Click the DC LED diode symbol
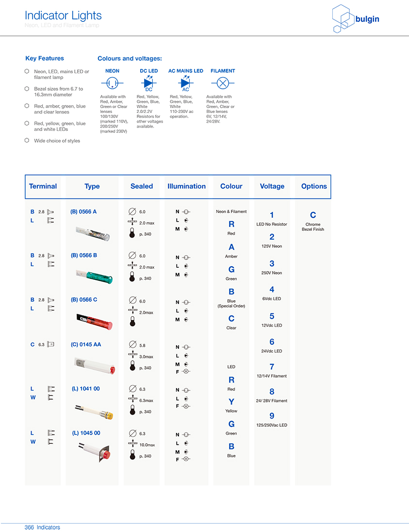This screenshot has height=532, width=409. 149,82
